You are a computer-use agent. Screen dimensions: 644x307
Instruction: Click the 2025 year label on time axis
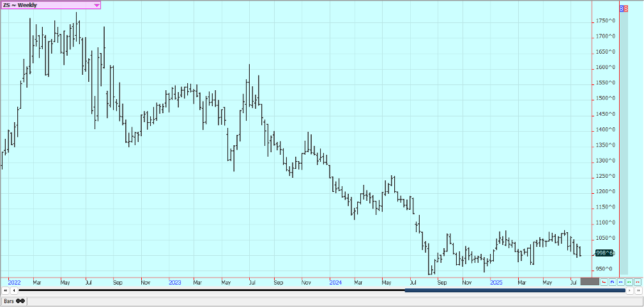pos(496,283)
